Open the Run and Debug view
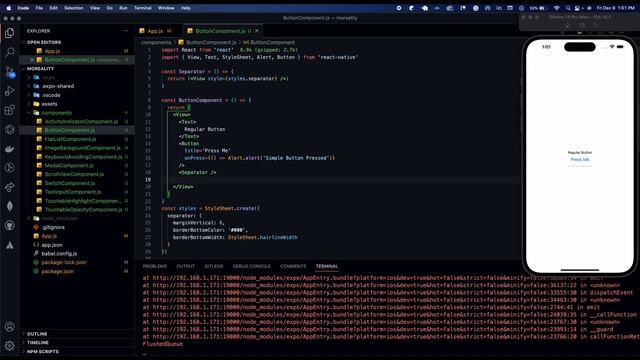Image resolution: width=640 pixels, height=360 pixels. [9, 91]
